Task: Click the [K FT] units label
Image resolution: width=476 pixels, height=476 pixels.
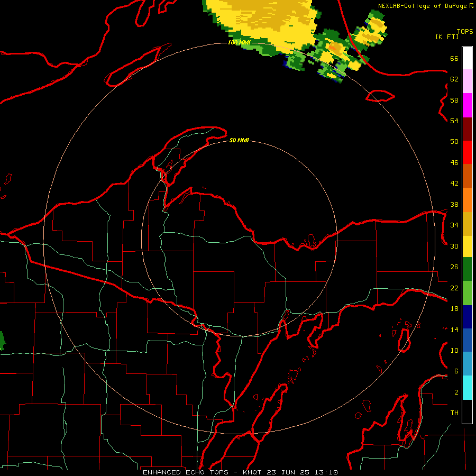Action: click(x=447, y=36)
